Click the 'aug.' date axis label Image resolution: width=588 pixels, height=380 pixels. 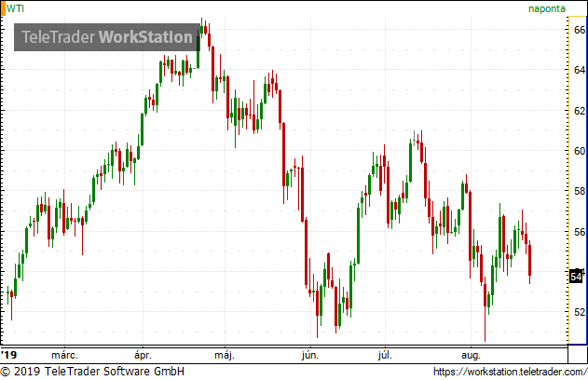[471, 355]
